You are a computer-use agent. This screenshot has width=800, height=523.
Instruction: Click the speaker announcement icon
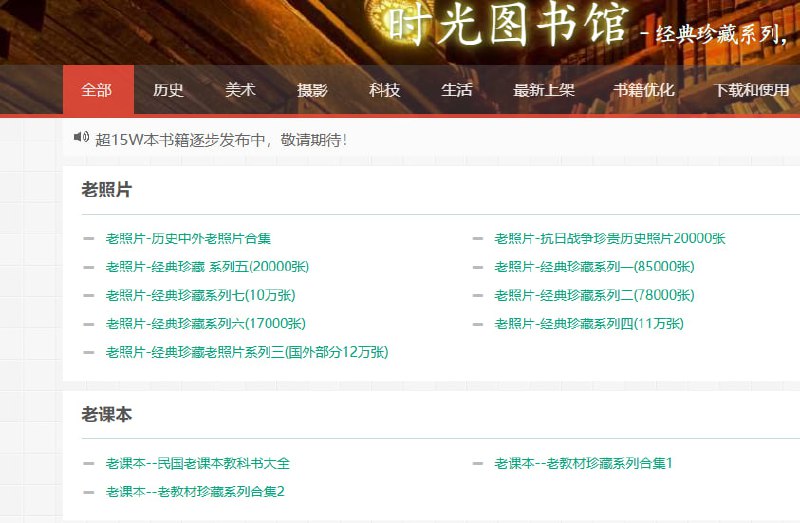81,137
